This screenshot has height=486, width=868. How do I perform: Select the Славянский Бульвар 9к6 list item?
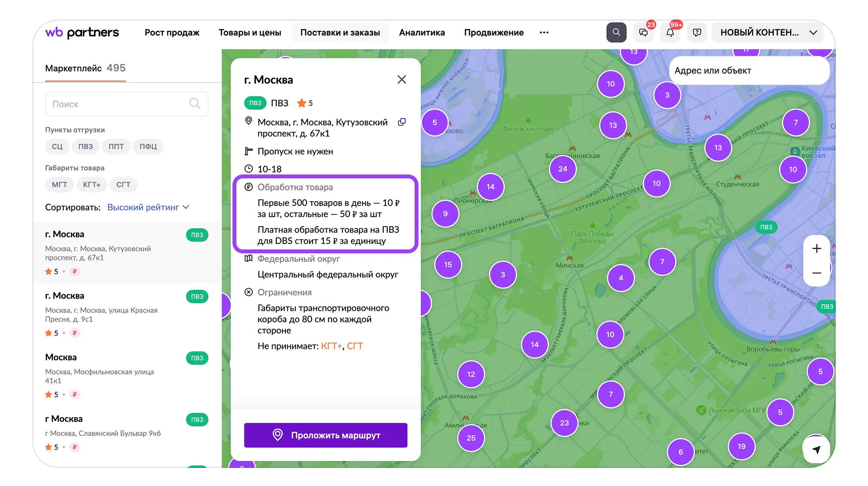click(x=127, y=432)
